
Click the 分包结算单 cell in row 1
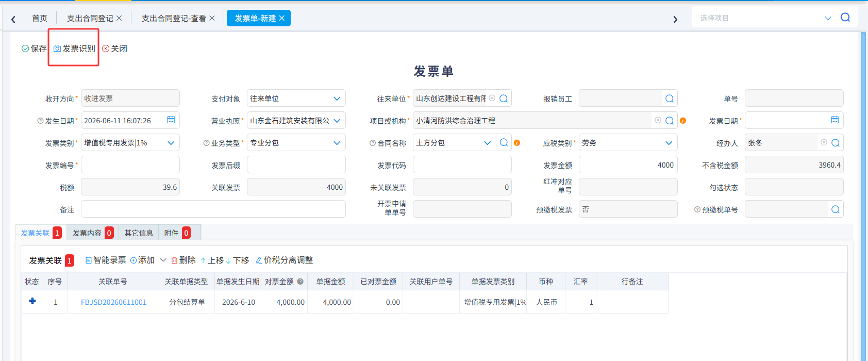(x=187, y=302)
